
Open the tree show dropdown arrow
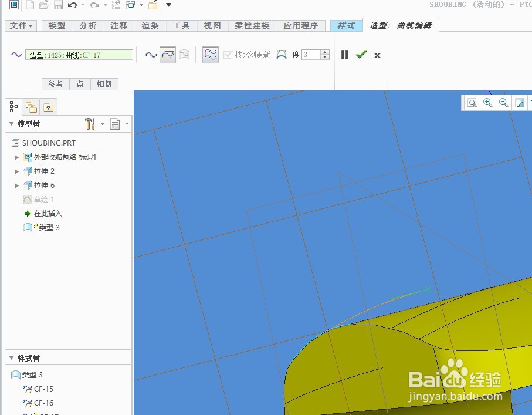point(127,124)
